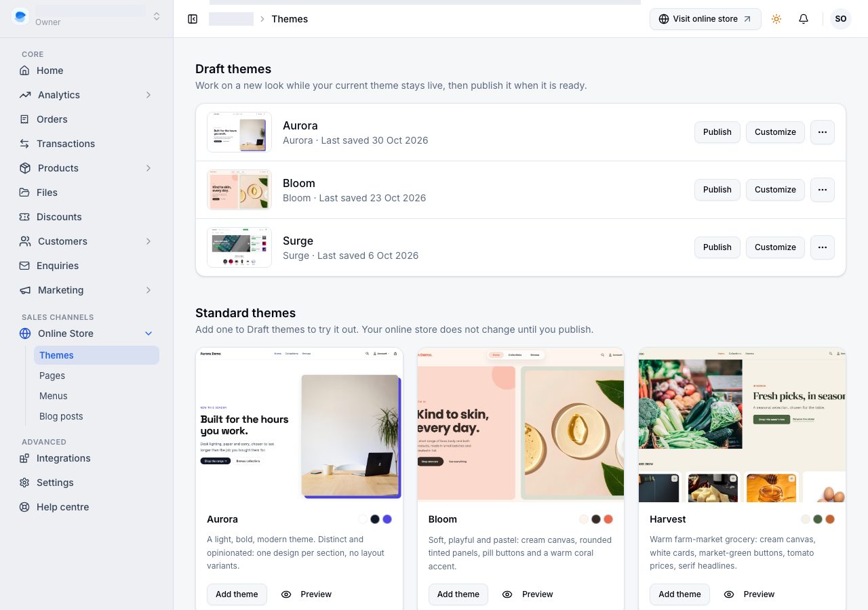Open more options for Bloom draft
The width and height of the screenshot is (868, 610).
[823, 190]
